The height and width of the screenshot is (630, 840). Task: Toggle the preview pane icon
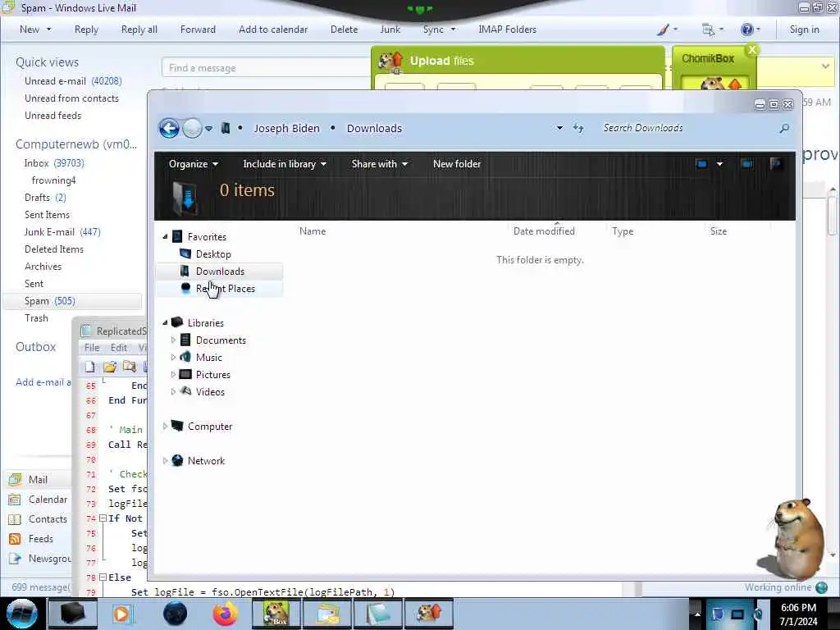coord(746,164)
